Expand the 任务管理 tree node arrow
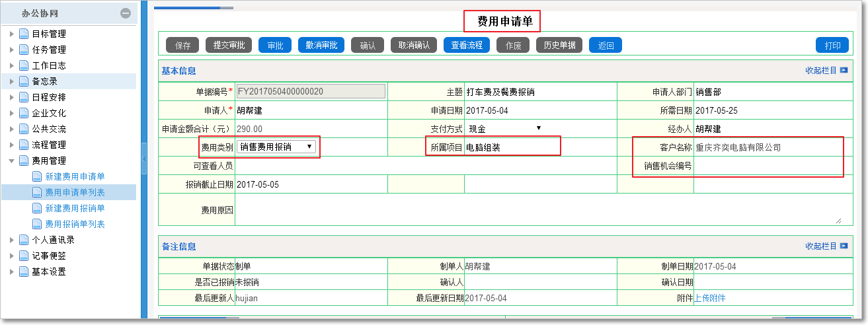This screenshot has height=325, width=868. 12,50
